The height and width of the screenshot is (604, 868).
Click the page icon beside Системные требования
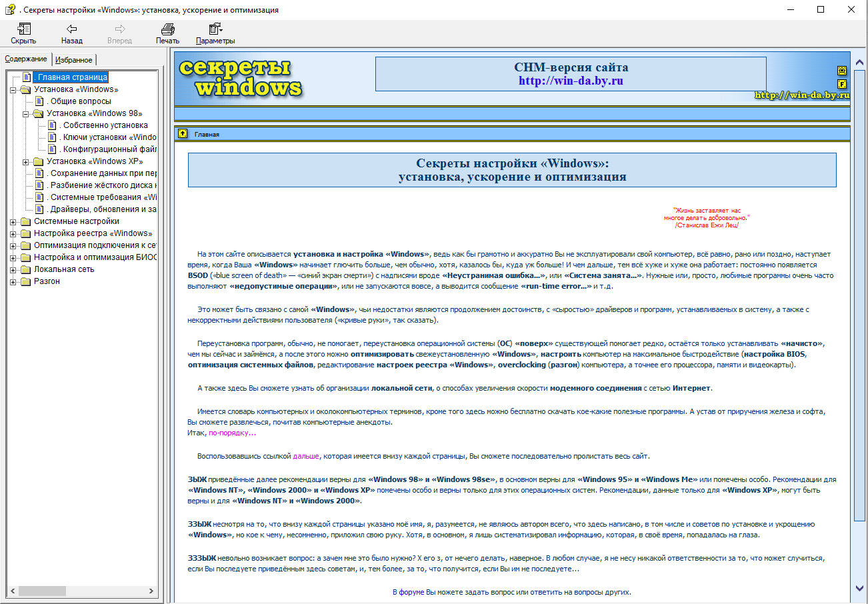point(39,197)
